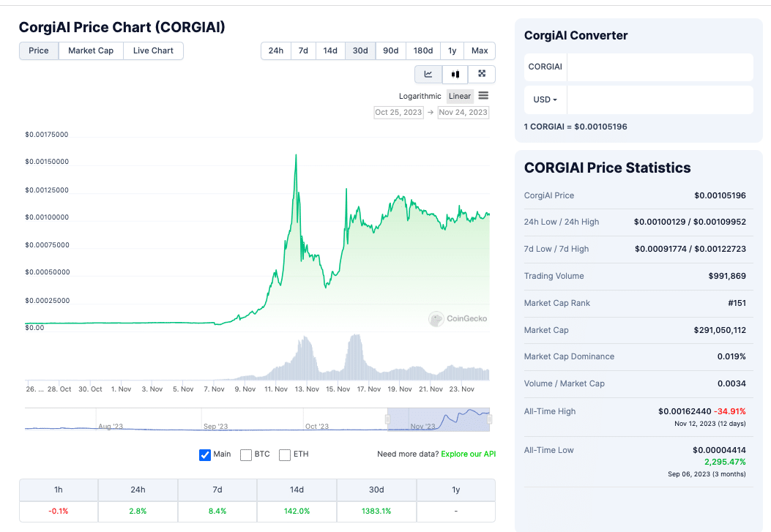The image size is (771, 532).
Task: Select the Market Cap tab
Action: pyautogui.click(x=91, y=50)
